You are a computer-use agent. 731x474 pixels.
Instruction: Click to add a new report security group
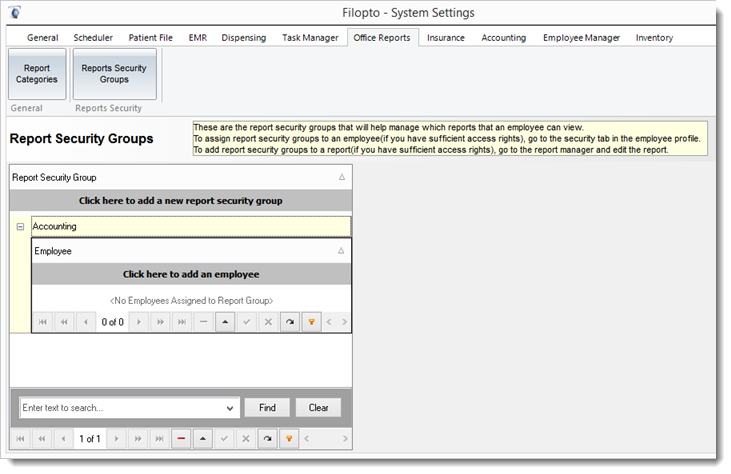click(180, 201)
